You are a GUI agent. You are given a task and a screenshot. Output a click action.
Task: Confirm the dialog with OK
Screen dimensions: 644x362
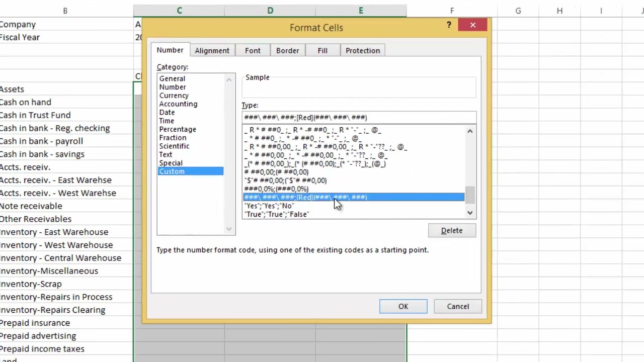coord(403,306)
